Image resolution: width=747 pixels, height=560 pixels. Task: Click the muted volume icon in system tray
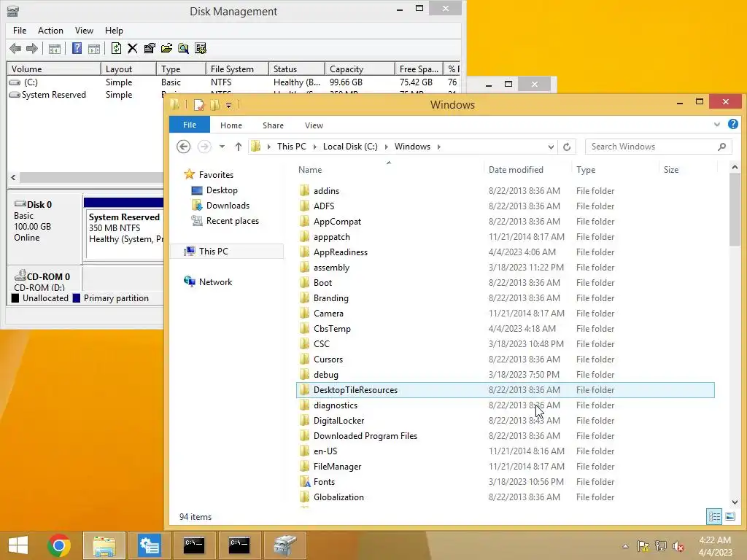(678, 546)
